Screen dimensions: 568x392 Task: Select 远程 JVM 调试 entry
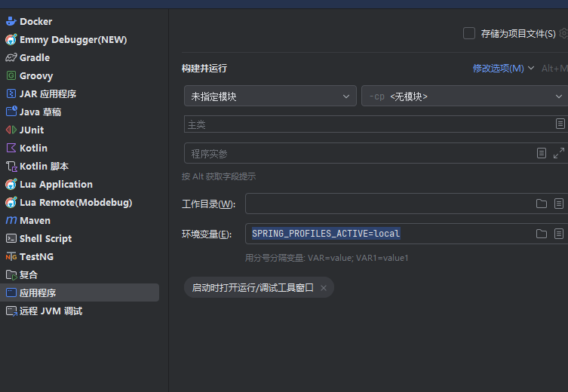point(80,311)
